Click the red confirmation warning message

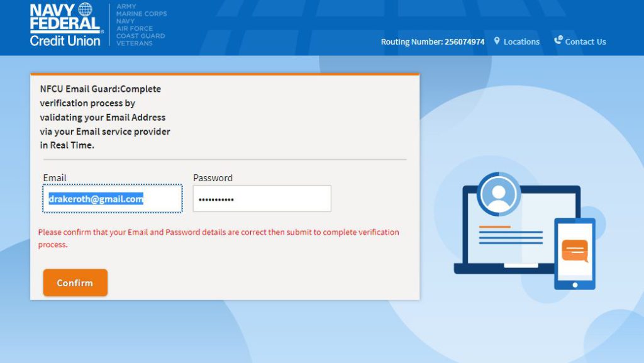[218, 238]
